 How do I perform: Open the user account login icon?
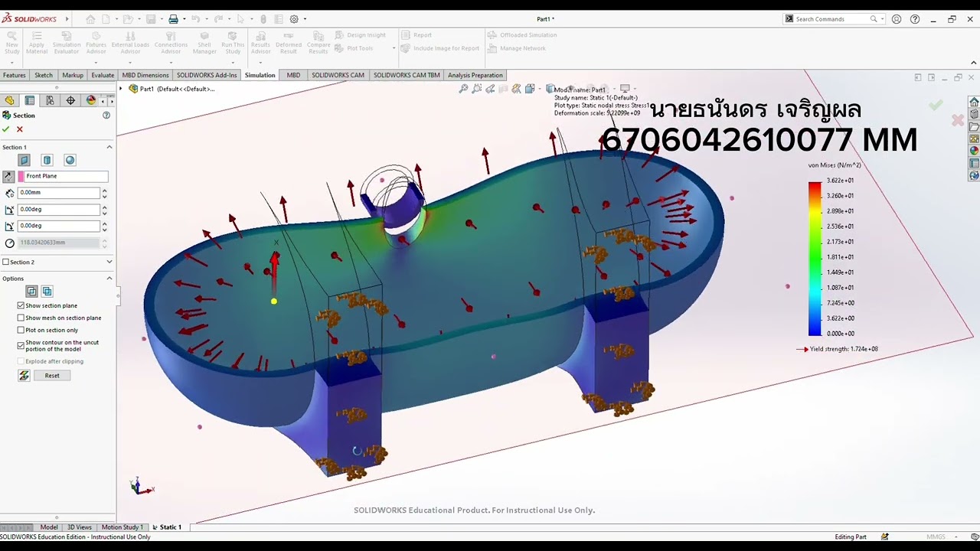click(x=897, y=19)
